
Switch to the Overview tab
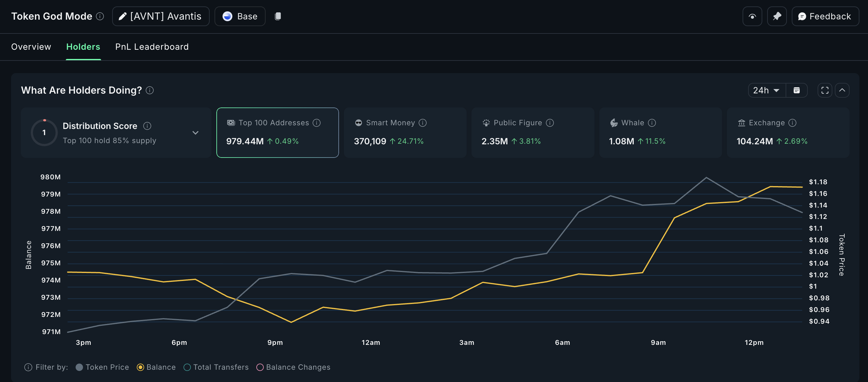[31, 46]
